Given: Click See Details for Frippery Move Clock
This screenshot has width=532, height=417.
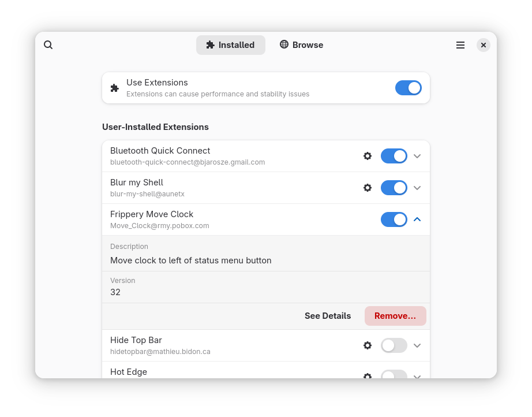Looking at the screenshot, I should [x=328, y=316].
